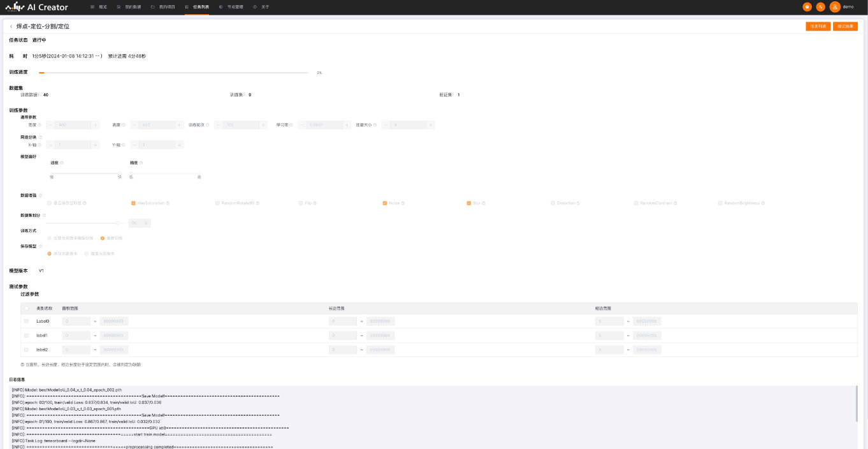
Task: Click the info icon next to 宽度
Action: (40, 125)
